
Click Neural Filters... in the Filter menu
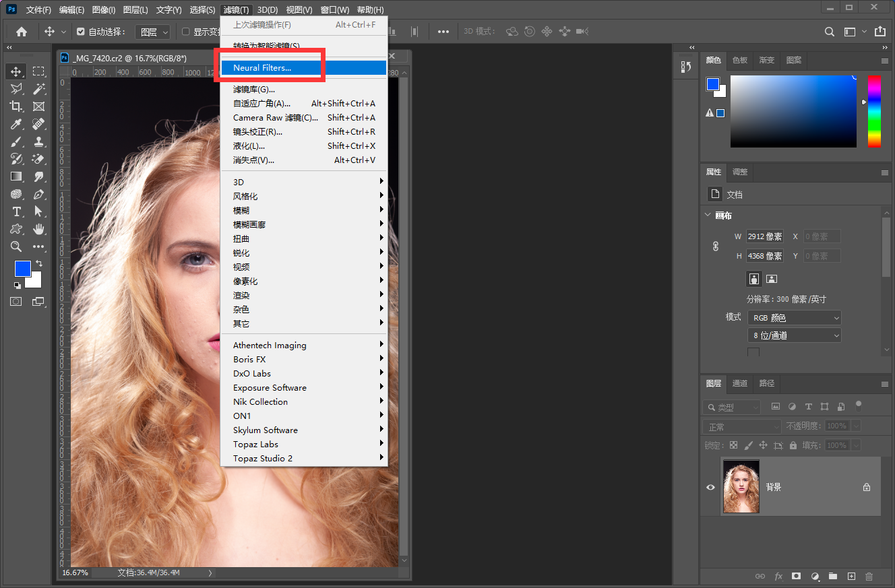tap(262, 68)
